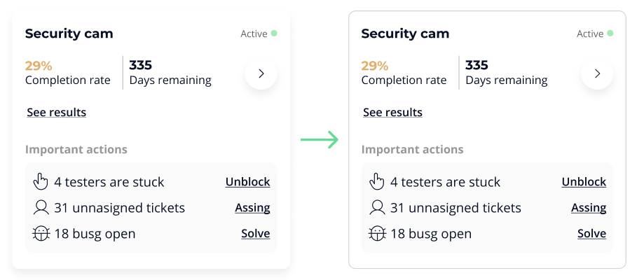Click the 29% completion rate in left card
The height and width of the screenshot is (280, 644).
click(39, 66)
